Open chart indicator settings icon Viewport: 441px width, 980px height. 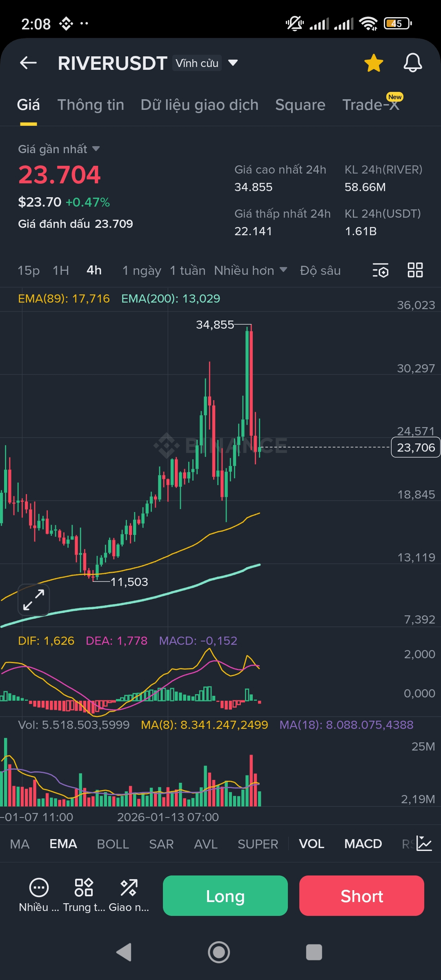tap(381, 270)
